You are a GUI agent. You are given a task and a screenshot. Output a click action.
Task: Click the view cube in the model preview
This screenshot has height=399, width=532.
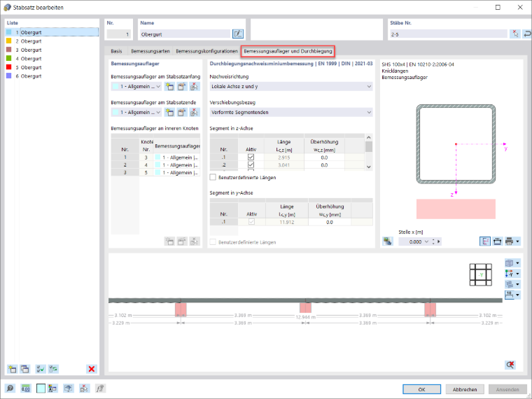pos(481,275)
